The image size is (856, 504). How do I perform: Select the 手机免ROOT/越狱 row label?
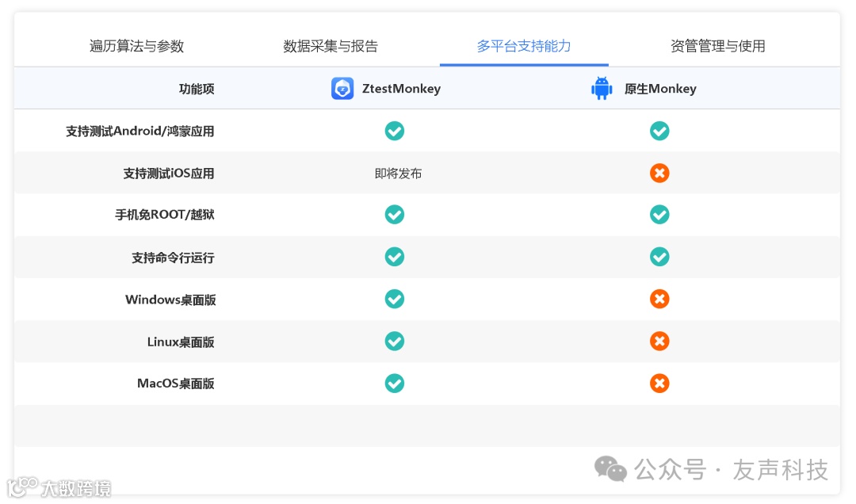[164, 215]
